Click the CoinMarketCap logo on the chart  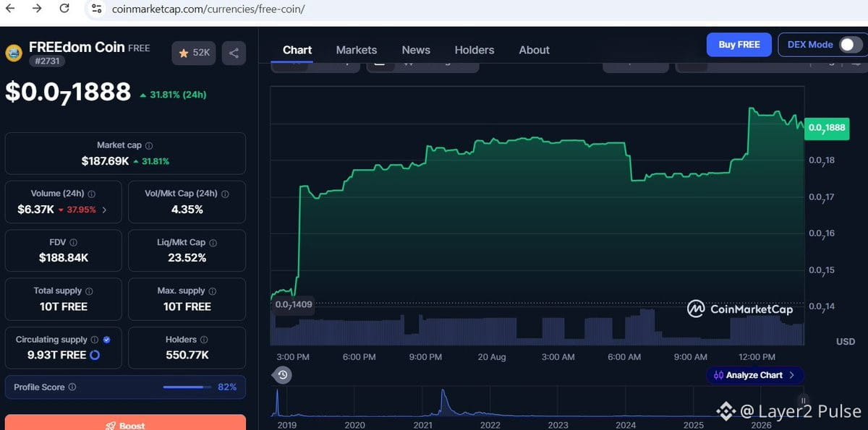[739, 309]
